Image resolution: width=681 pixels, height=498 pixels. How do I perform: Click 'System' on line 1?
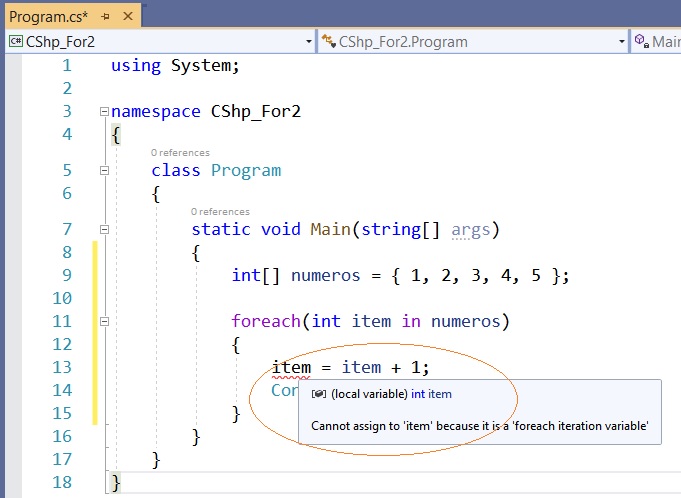[202, 66]
